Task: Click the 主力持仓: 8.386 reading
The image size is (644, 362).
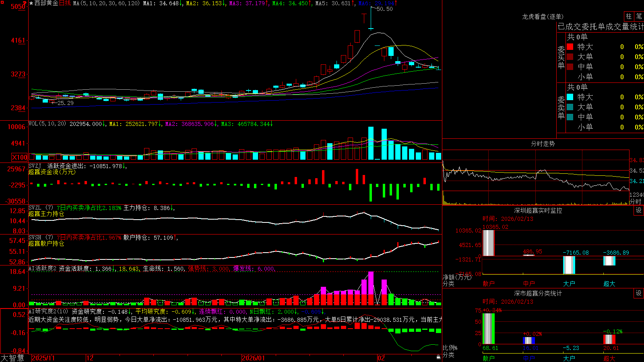Action: [x=149, y=208]
